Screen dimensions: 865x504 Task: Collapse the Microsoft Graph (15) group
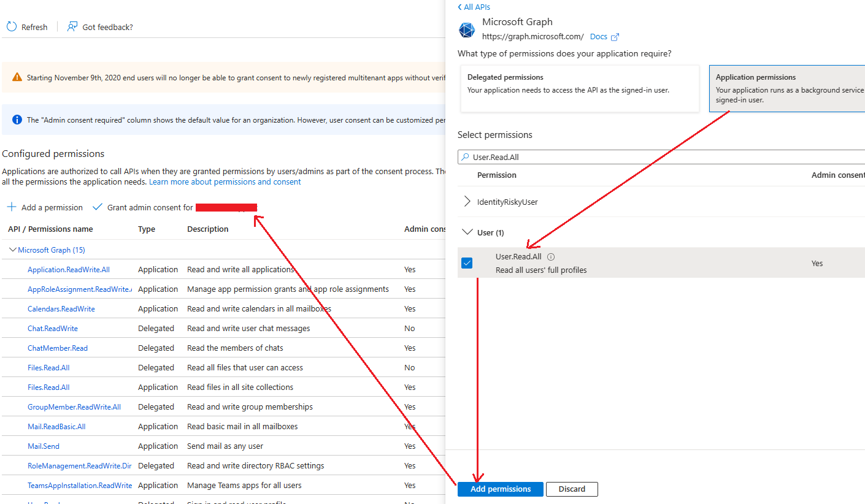13,250
